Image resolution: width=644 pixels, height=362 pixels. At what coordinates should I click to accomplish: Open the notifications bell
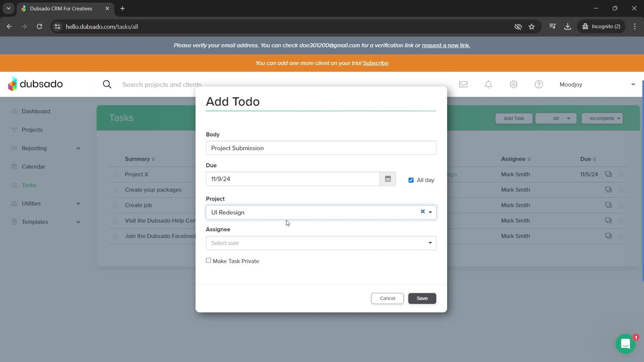click(x=488, y=84)
